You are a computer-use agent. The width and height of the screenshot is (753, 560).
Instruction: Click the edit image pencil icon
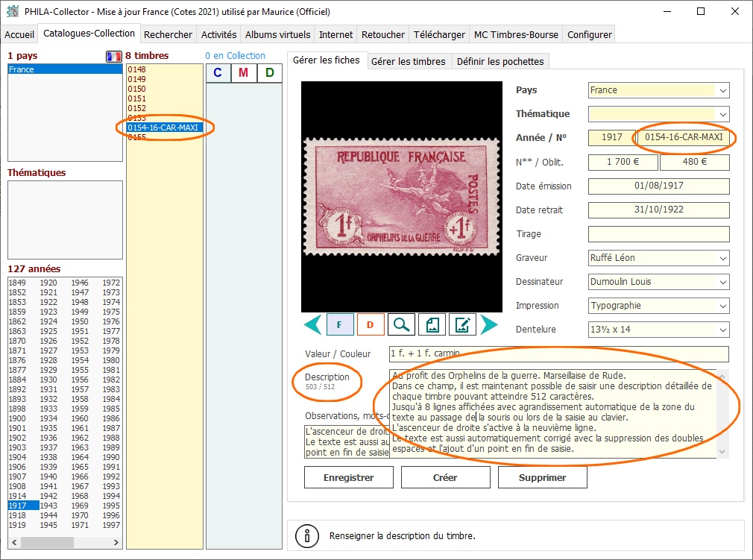pyautogui.click(x=462, y=324)
